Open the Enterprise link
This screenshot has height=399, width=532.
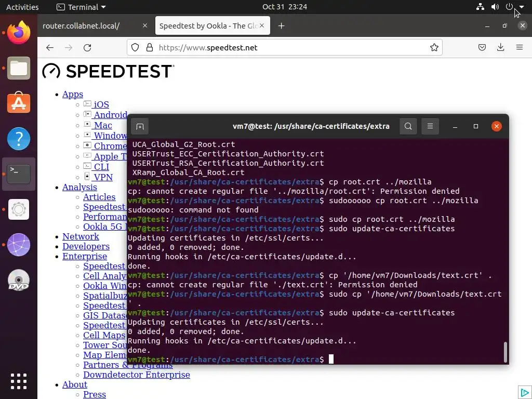85,256
